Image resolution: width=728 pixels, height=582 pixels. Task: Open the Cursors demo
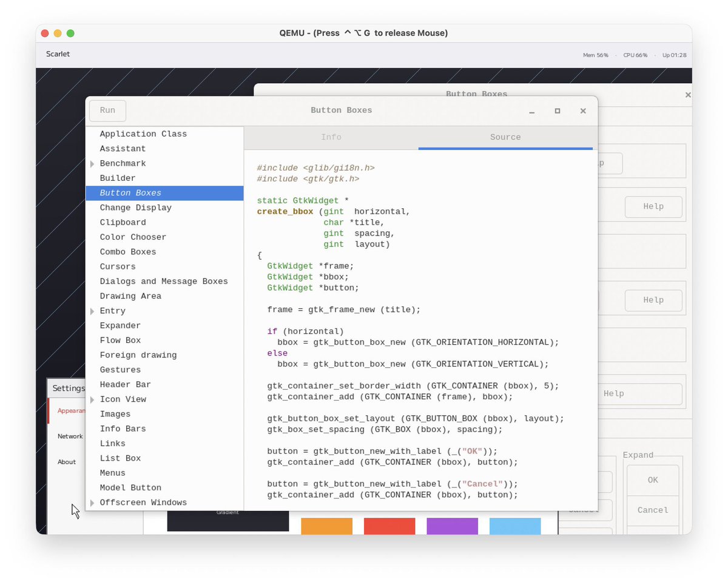164,266
